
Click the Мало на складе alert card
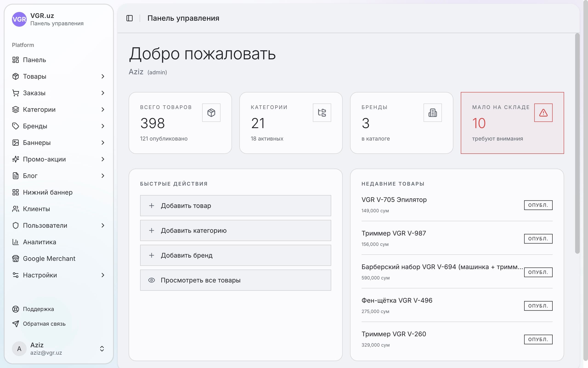(512, 123)
